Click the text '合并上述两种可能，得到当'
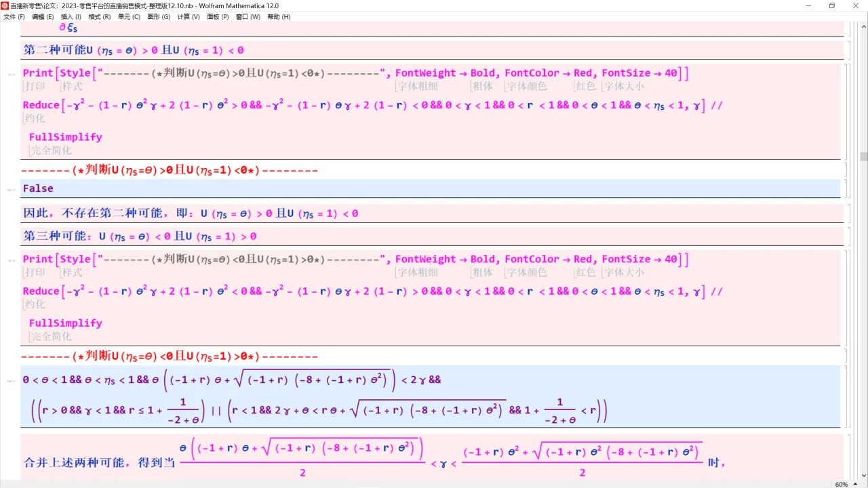868x488 pixels. click(x=100, y=463)
